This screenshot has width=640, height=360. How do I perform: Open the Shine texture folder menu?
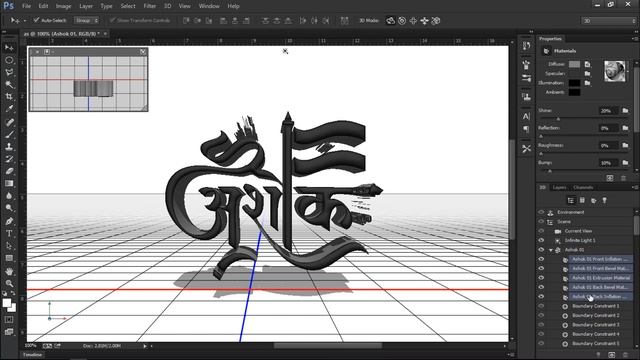(x=625, y=111)
